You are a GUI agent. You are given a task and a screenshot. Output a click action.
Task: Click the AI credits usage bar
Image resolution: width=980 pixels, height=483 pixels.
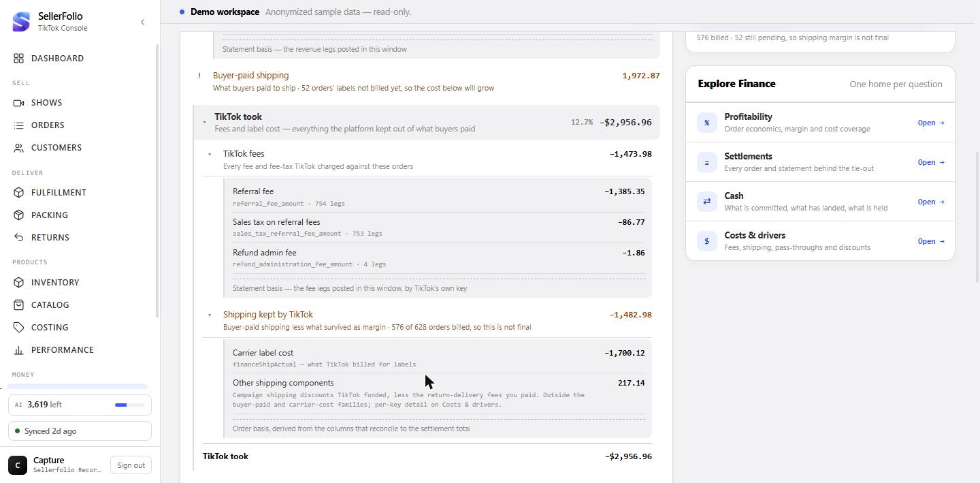[x=130, y=405]
